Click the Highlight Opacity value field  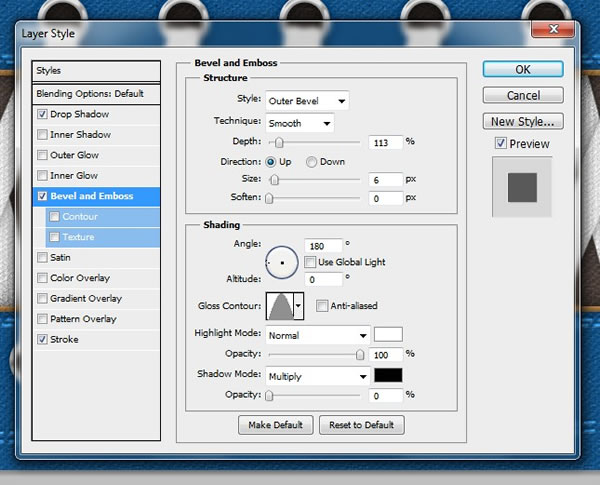tap(386, 355)
